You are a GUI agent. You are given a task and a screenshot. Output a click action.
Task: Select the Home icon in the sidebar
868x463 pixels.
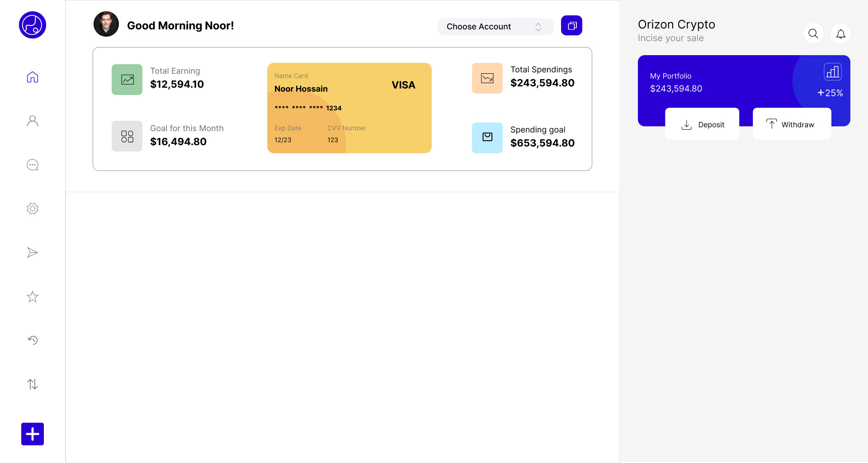point(32,77)
